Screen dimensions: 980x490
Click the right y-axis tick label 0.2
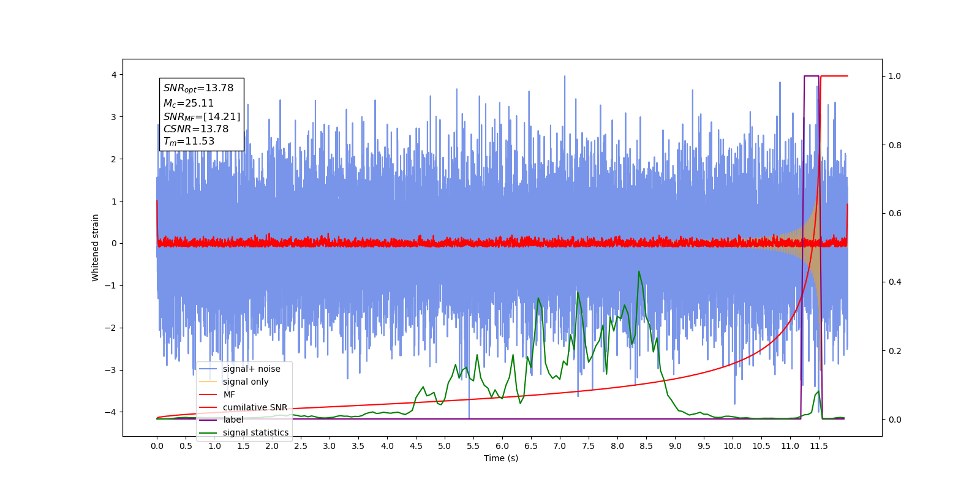(x=895, y=351)
